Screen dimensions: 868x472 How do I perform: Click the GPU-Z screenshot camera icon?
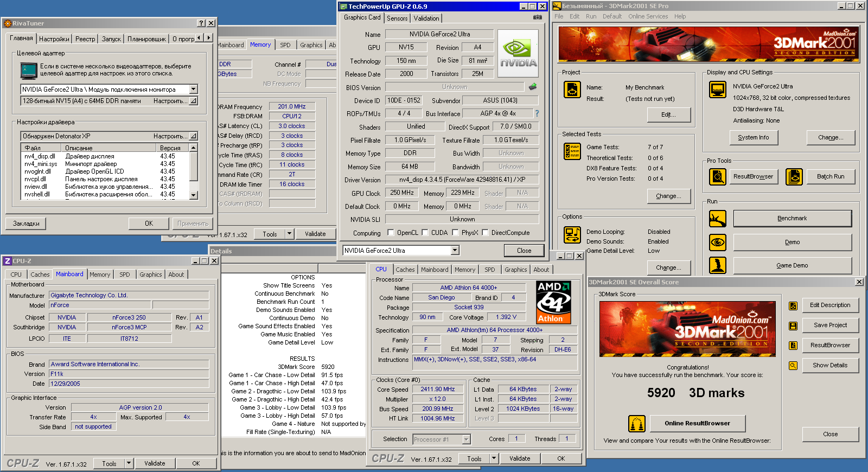[537, 17]
